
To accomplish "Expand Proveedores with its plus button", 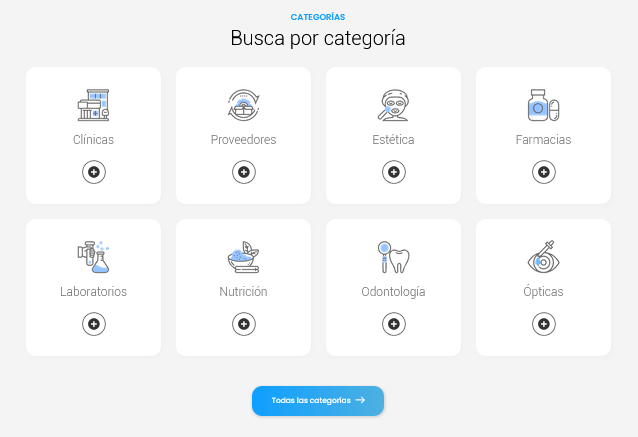I will point(243,172).
